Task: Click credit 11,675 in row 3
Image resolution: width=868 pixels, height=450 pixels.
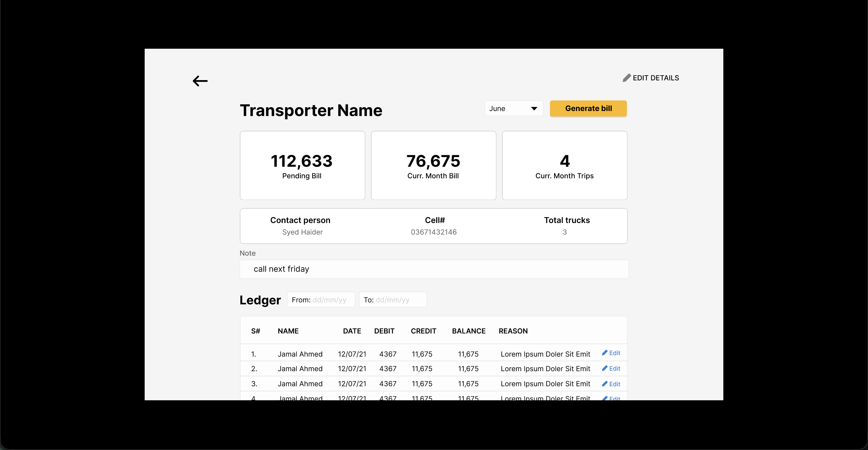Action: (x=422, y=384)
